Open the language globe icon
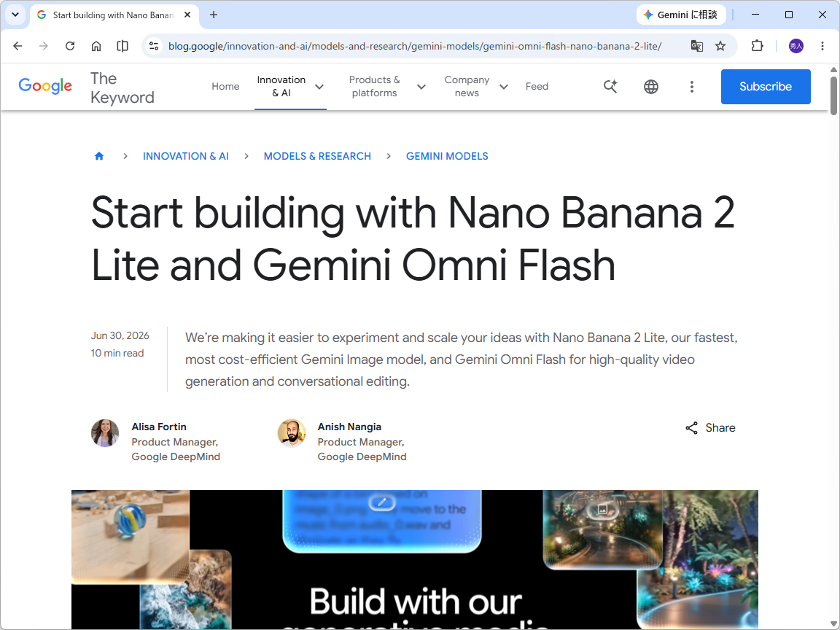Image resolution: width=840 pixels, height=630 pixels. click(x=651, y=86)
